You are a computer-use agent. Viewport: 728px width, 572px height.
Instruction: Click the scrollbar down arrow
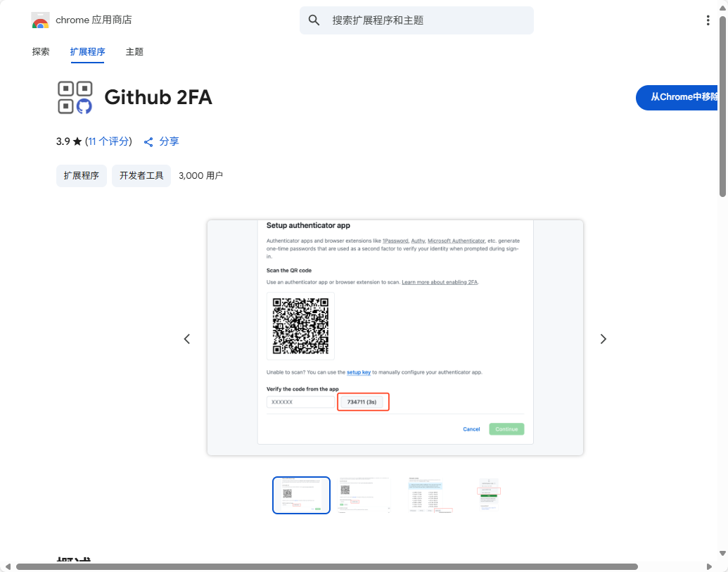tap(722, 554)
